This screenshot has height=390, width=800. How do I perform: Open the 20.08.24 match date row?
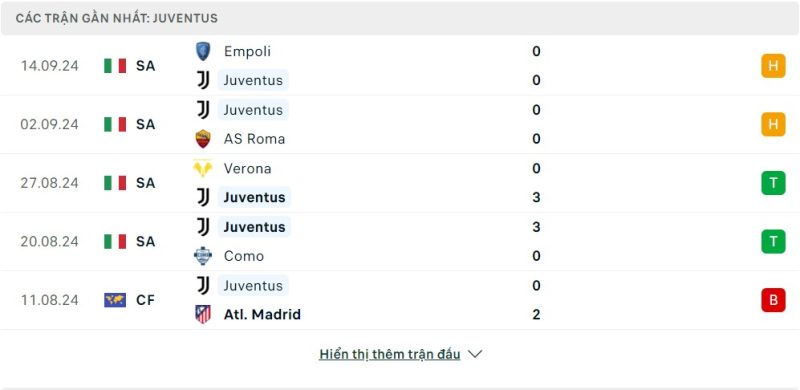click(400, 241)
